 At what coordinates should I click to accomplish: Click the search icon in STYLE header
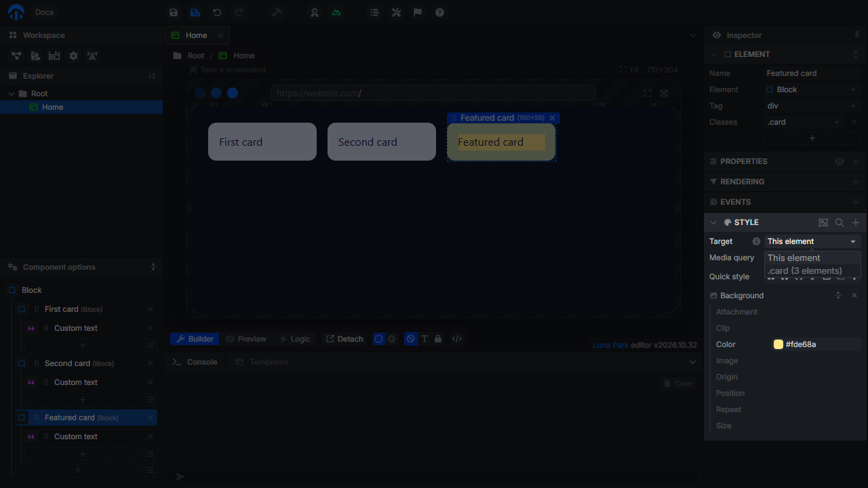point(840,222)
